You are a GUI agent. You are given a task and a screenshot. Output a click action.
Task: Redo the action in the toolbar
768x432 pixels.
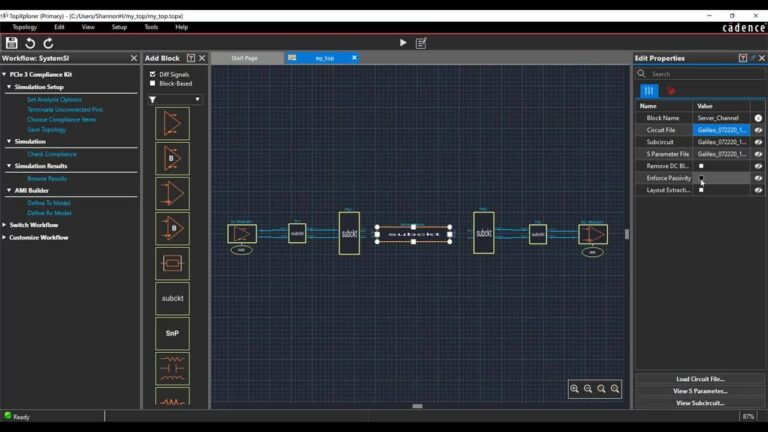tap(48, 43)
